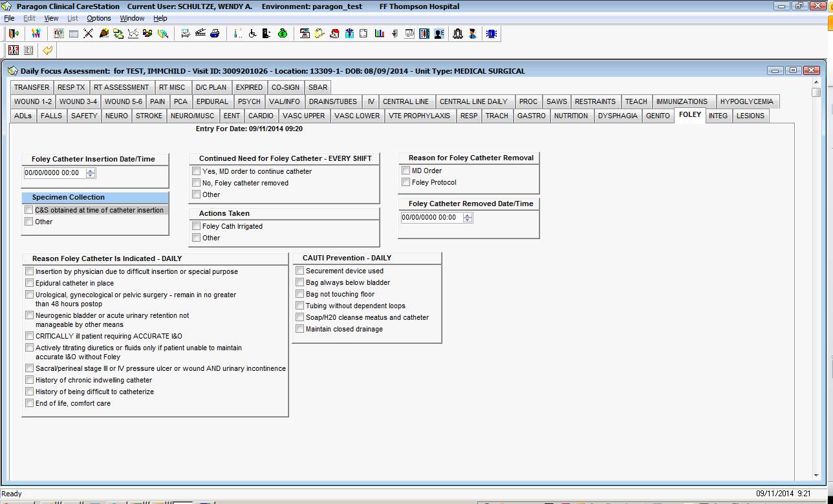833x504 pixels.
Task: Open the HYPOGLYCEMIA tab
Action: click(x=746, y=101)
